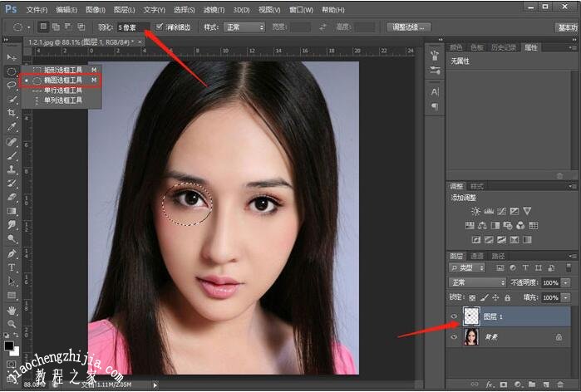Switch to the 历史记录 history tab
The height and width of the screenshot is (392, 581).
504,48
